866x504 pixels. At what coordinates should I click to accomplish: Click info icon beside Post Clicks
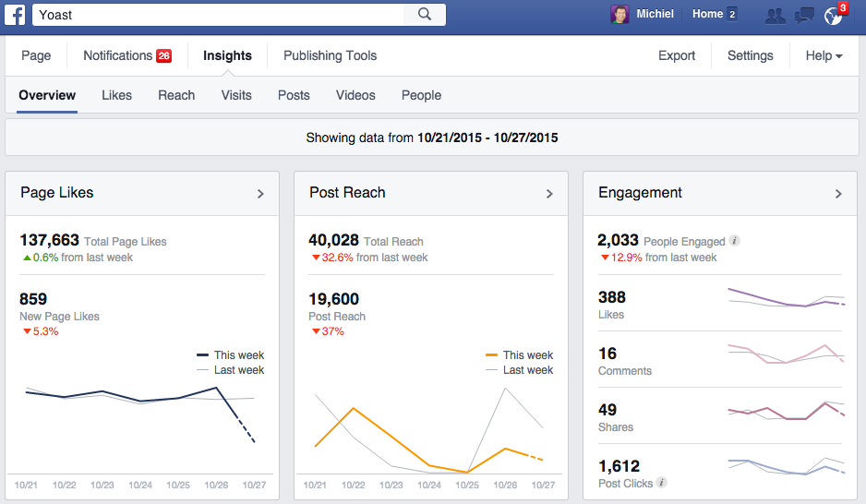[x=662, y=483]
